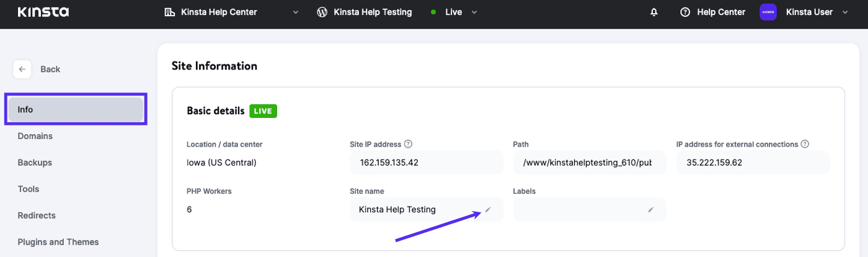This screenshot has width=868, height=257.
Task: Click the Kinsta logo
Action: (43, 12)
